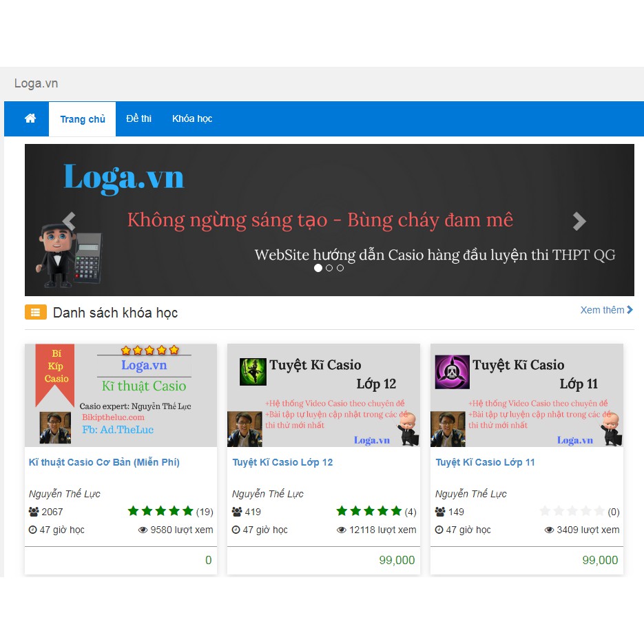Viewport: 644px width, 644px height.
Task: Click the empty star rating with (0) reviews
Action: [572, 511]
